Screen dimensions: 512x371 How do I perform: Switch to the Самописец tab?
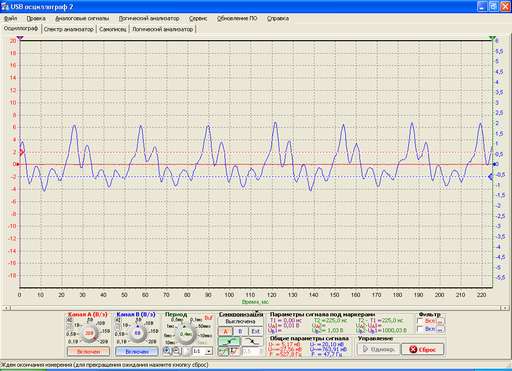pyautogui.click(x=113, y=29)
